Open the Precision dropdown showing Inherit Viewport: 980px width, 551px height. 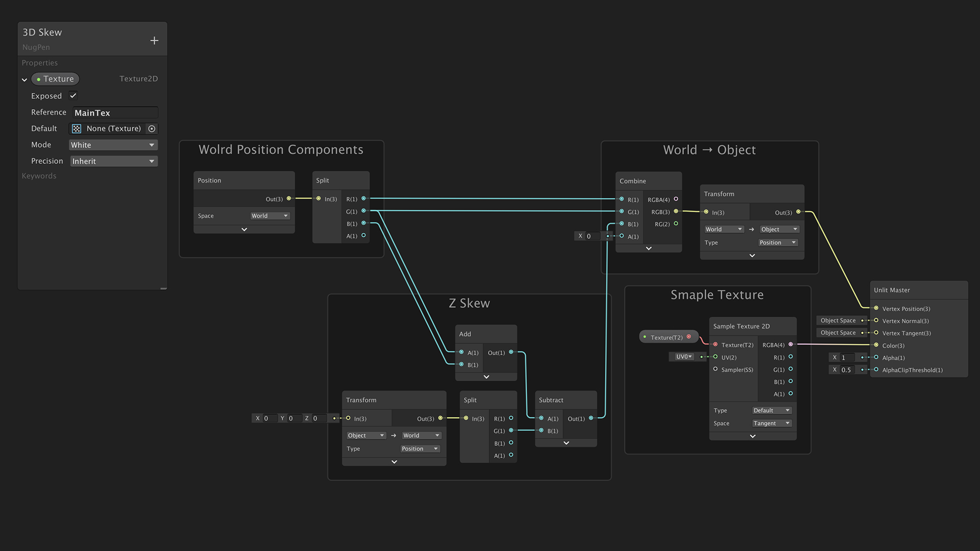tap(113, 161)
